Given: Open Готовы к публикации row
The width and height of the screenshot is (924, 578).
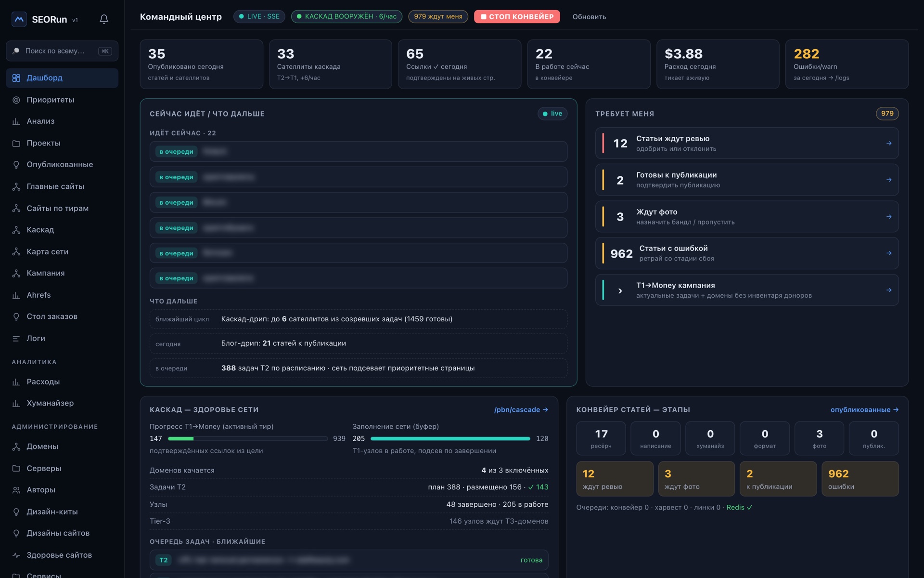Looking at the screenshot, I should [747, 180].
